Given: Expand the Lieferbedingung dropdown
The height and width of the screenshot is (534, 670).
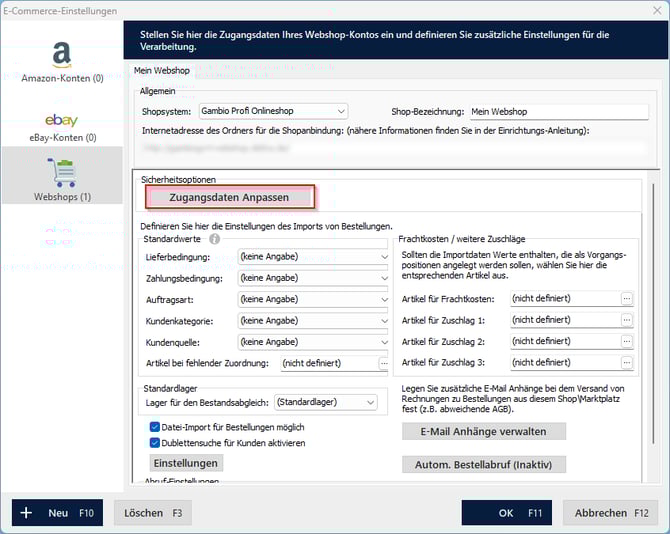Looking at the screenshot, I should coord(313,257).
